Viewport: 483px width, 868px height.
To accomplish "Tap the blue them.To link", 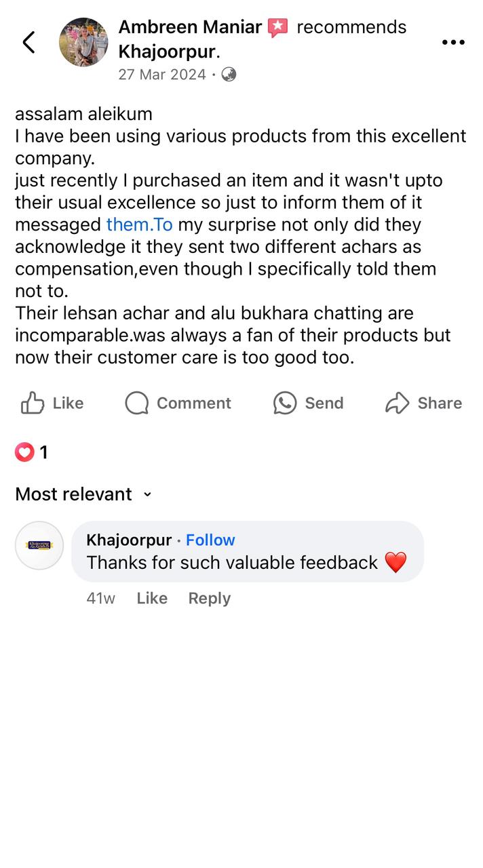I will point(140,224).
